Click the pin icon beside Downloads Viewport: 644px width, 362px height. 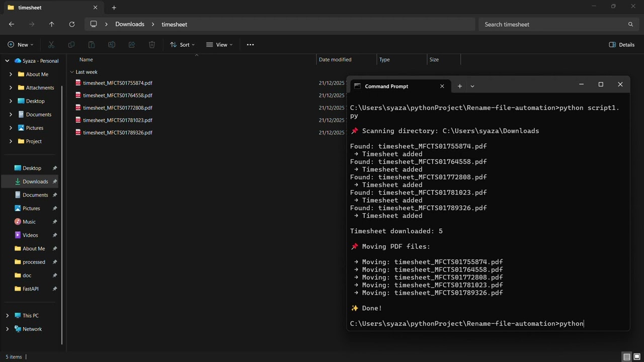pyautogui.click(x=55, y=182)
